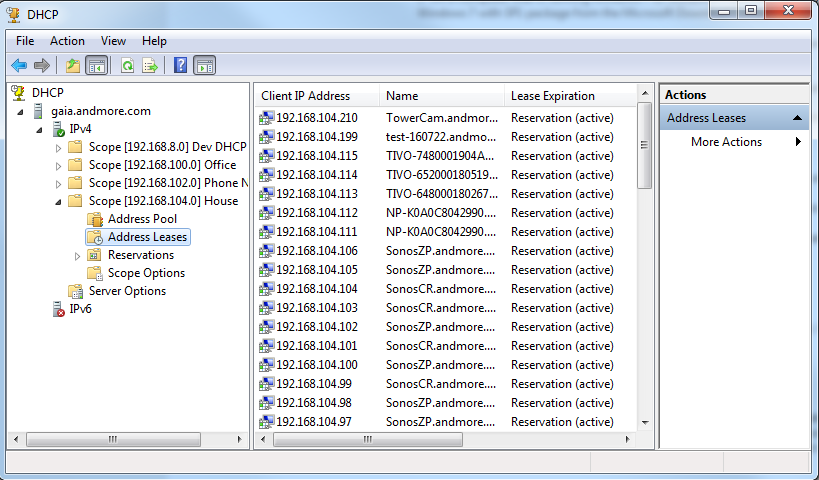Screen dimensions: 819x480
Task: Collapse the Scope [192.168.104.0] House node
Action: click(59, 201)
